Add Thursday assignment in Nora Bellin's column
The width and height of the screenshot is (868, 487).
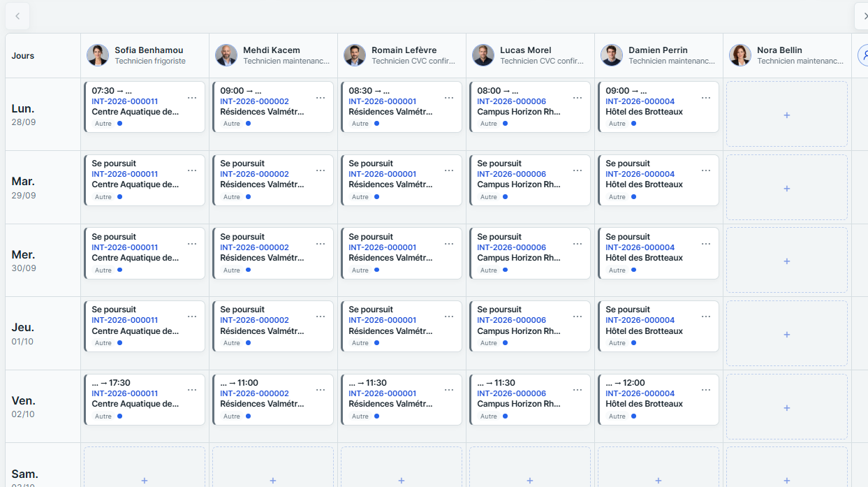pyautogui.click(x=787, y=334)
